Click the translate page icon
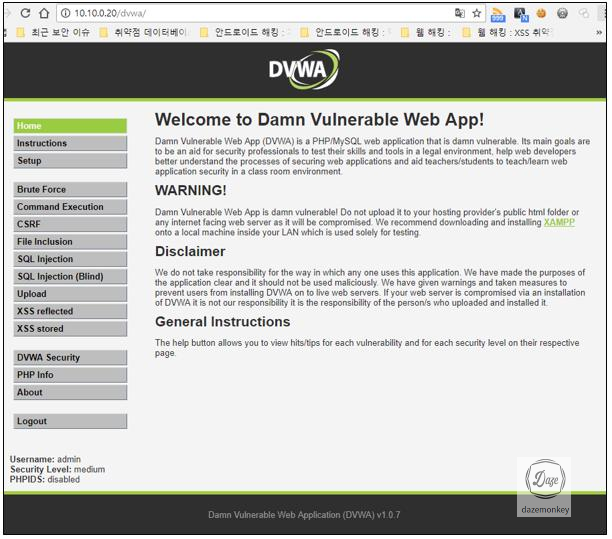This screenshot has width=612, height=539. point(460,13)
